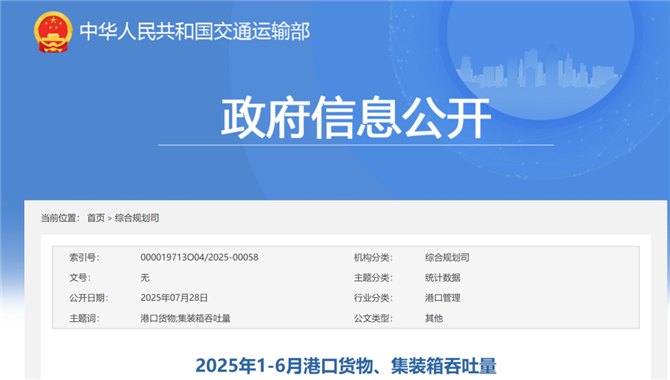
Task: Click article title 2025年1-6月港口货物、集装箱吞吐量
Action: click(346, 366)
